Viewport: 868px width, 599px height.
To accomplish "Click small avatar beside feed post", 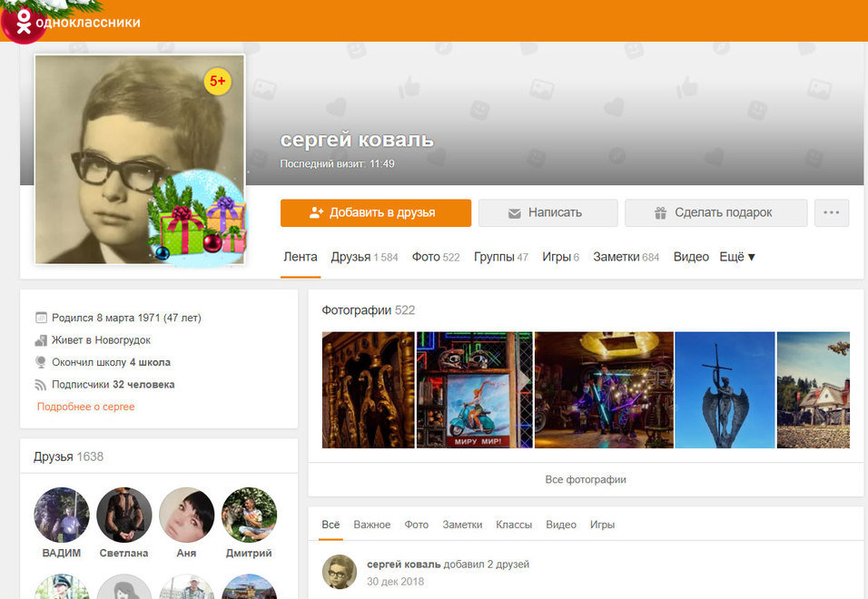I will (339, 572).
